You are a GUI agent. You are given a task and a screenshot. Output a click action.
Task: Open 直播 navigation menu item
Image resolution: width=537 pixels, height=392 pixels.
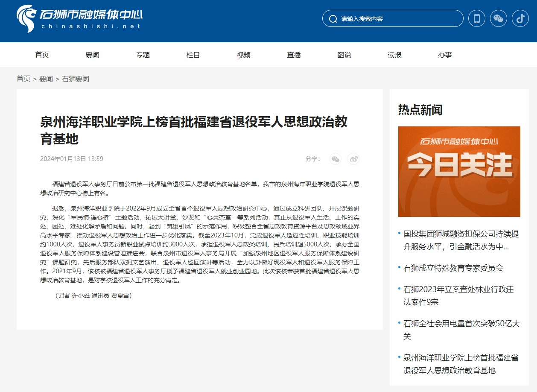pos(294,55)
